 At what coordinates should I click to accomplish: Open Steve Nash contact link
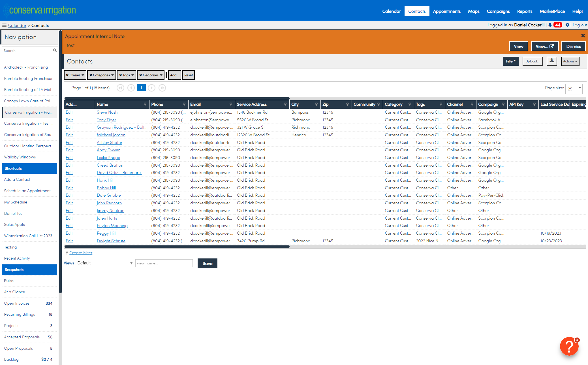coord(107,112)
